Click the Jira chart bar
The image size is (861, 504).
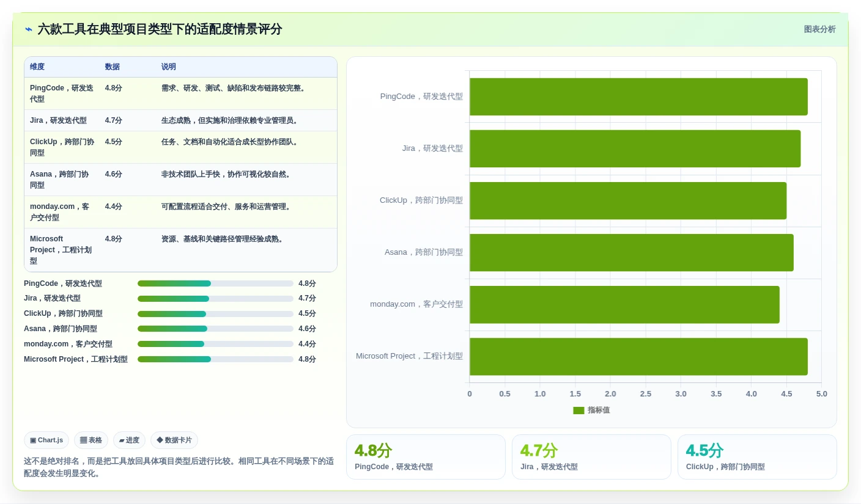tap(635, 148)
